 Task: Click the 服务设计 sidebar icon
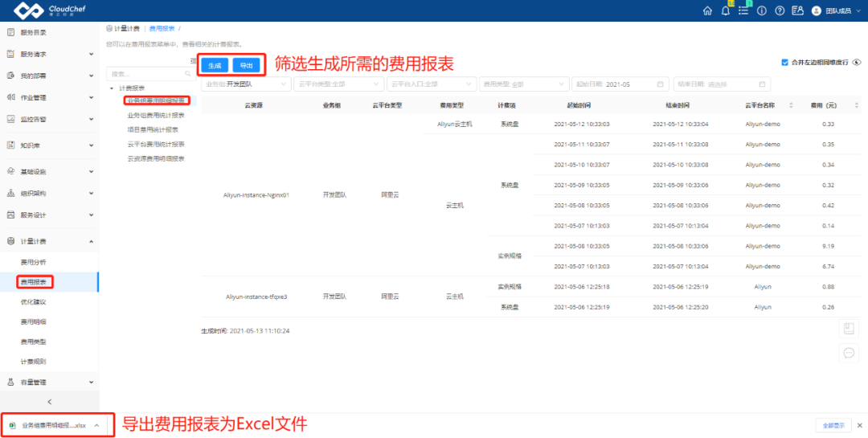pyautogui.click(x=10, y=215)
